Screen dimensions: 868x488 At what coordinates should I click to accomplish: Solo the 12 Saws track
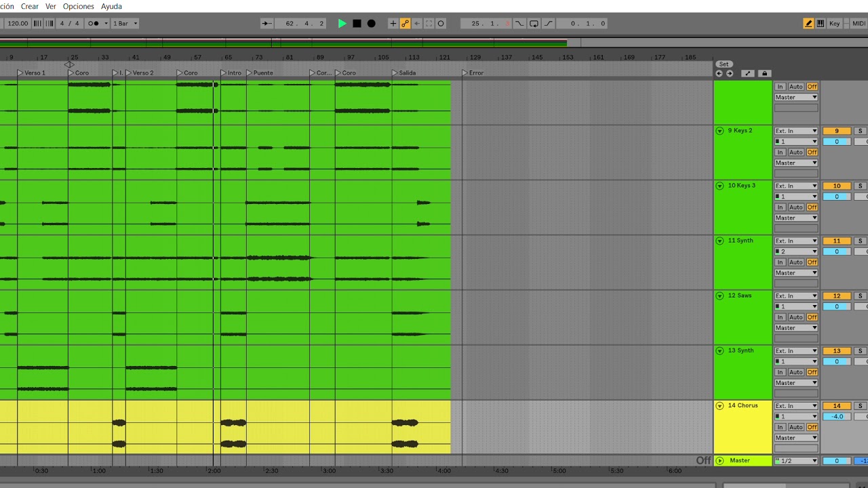(860, 296)
